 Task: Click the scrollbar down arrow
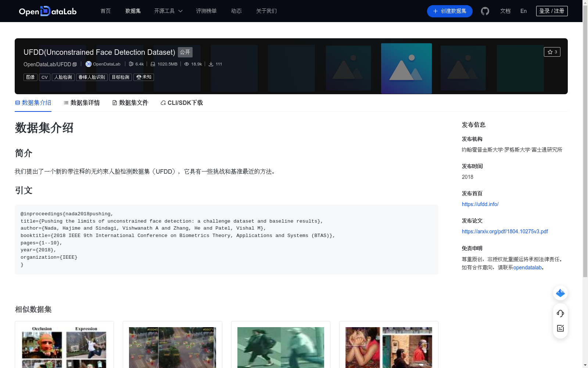(585, 365)
